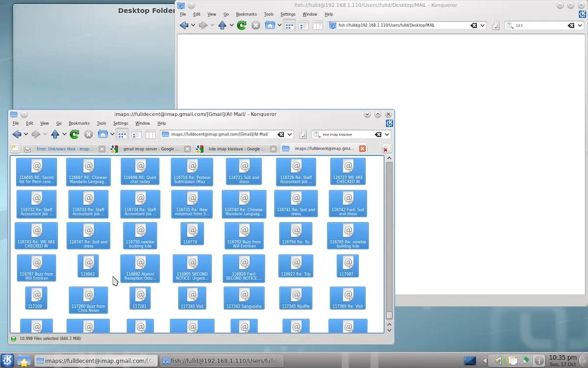This screenshot has height=368, width=588.
Task: Open the new tab button in the Gmail window
Action: point(15,149)
